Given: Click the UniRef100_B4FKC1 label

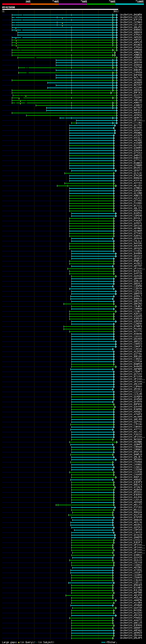Looking at the screenshot, I should (131, 110).
